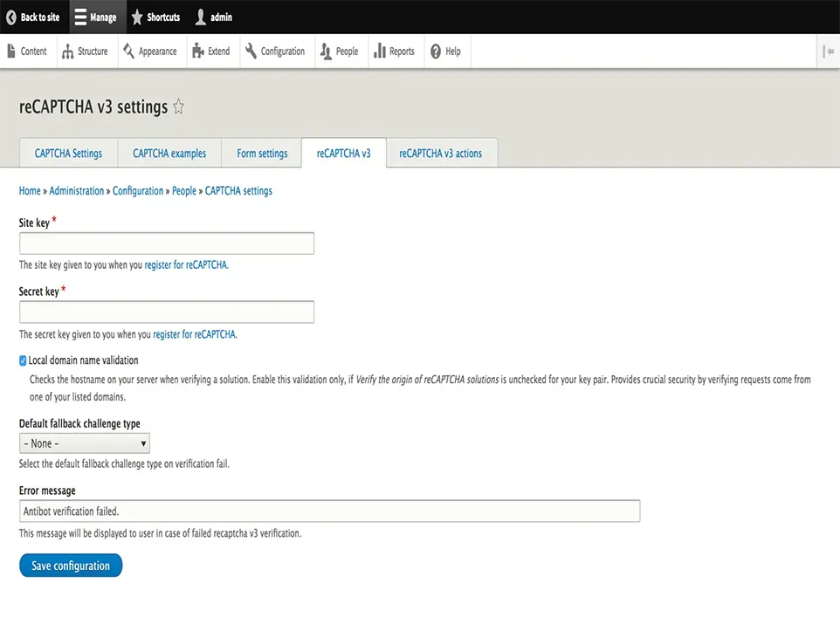Click the Manage hamburger icon
Screen dimensions: 840x624
click(x=80, y=17)
